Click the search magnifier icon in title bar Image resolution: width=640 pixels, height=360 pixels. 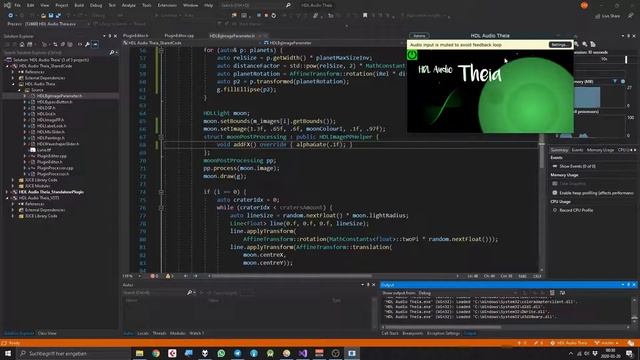point(288,5)
